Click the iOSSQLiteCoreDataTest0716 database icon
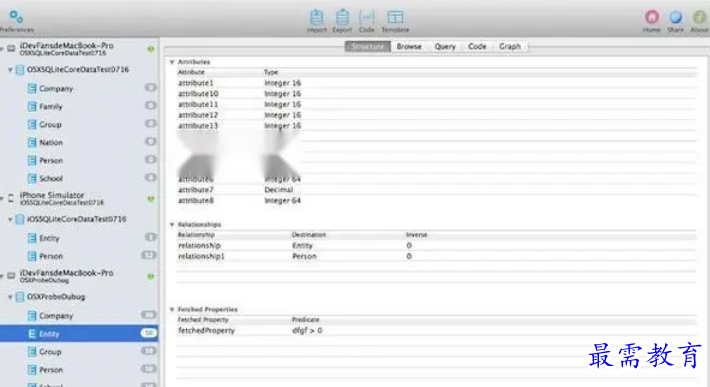 (20, 220)
